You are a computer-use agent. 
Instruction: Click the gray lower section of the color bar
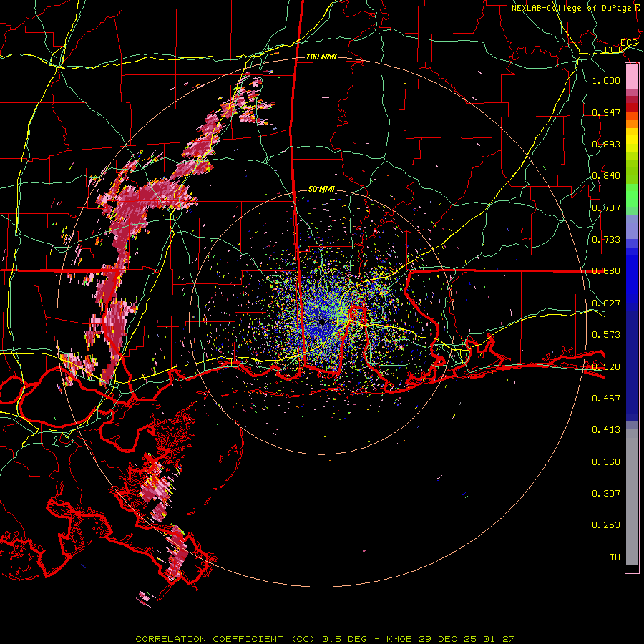click(632, 497)
